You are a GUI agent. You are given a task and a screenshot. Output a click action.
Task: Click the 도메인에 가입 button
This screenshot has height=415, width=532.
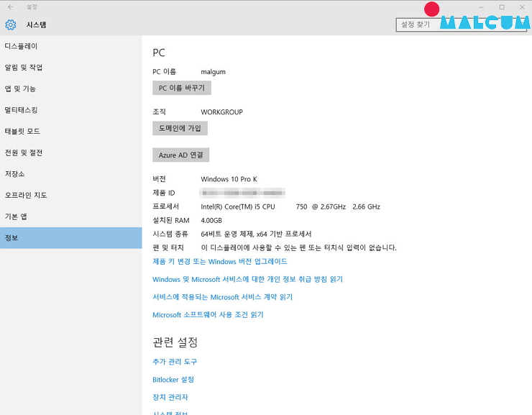(180, 128)
